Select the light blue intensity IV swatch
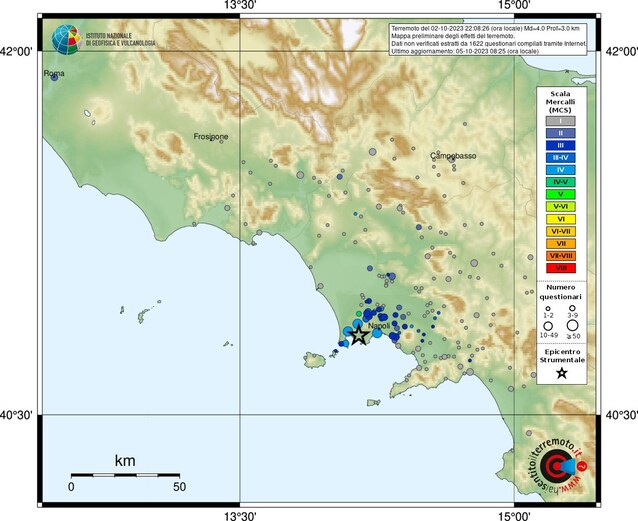 561,170
